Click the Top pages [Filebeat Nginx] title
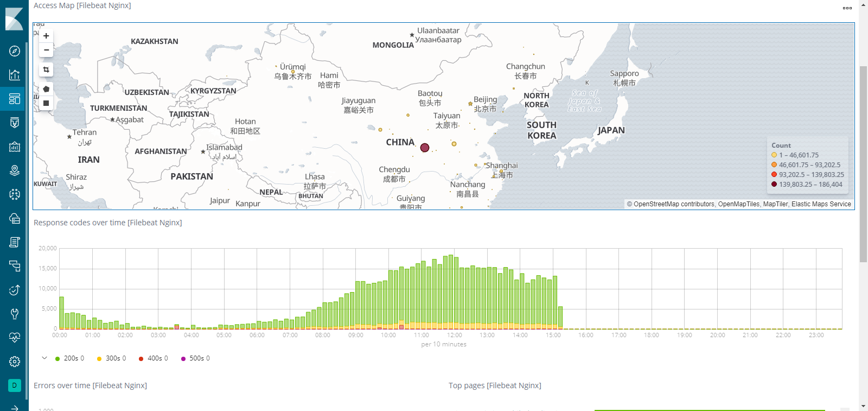Image resolution: width=868 pixels, height=411 pixels. point(495,385)
